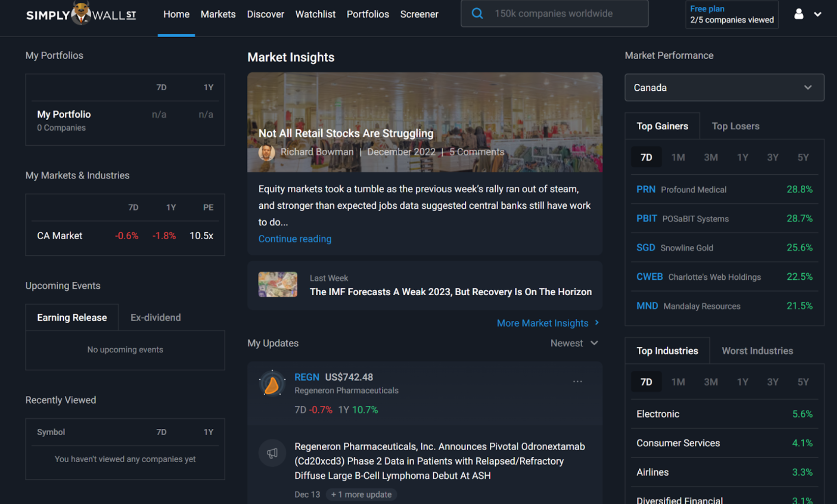The height and width of the screenshot is (504, 837).
Task: Select the Top Gainers tab
Action: [662, 126]
